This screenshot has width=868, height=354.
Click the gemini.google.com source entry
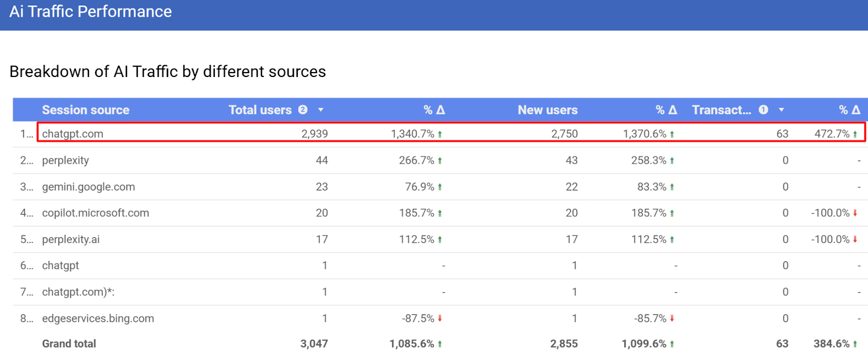coord(88,187)
